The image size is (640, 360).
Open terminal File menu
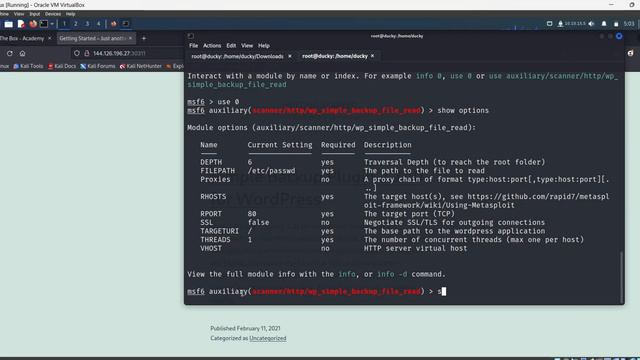point(193,46)
